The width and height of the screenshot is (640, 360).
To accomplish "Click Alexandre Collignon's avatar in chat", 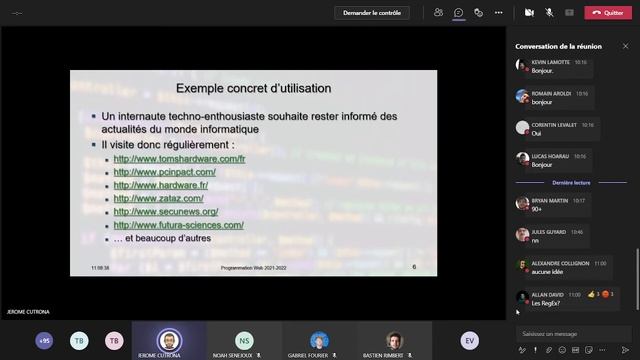I will (522, 266).
